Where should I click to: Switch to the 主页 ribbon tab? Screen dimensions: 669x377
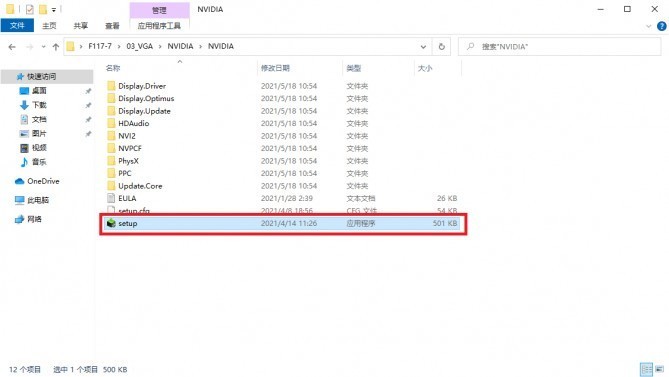pos(49,26)
